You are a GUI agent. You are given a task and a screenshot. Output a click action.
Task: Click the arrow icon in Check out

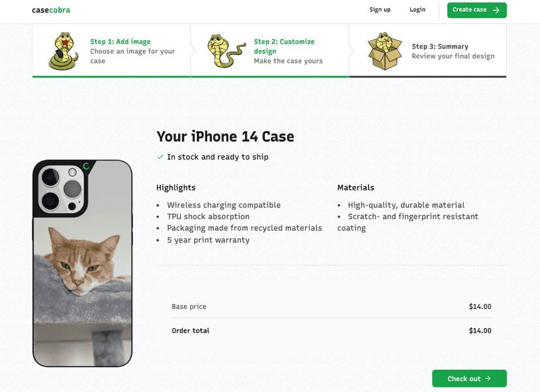click(488, 378)
